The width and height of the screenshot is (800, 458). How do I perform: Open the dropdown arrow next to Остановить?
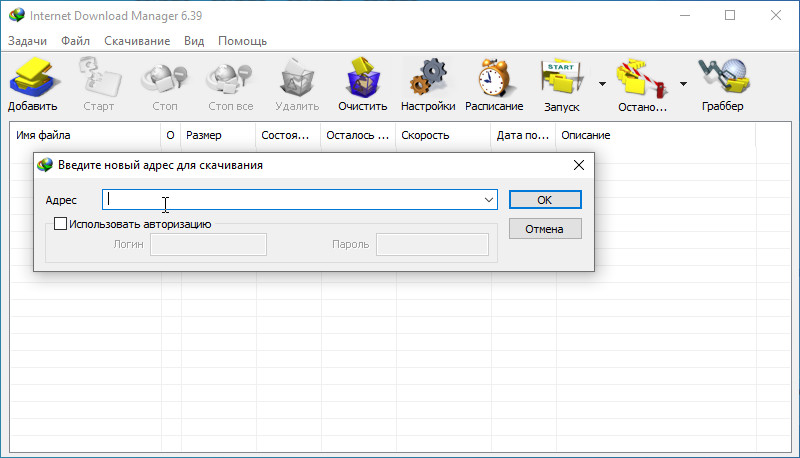pos(683,84)
